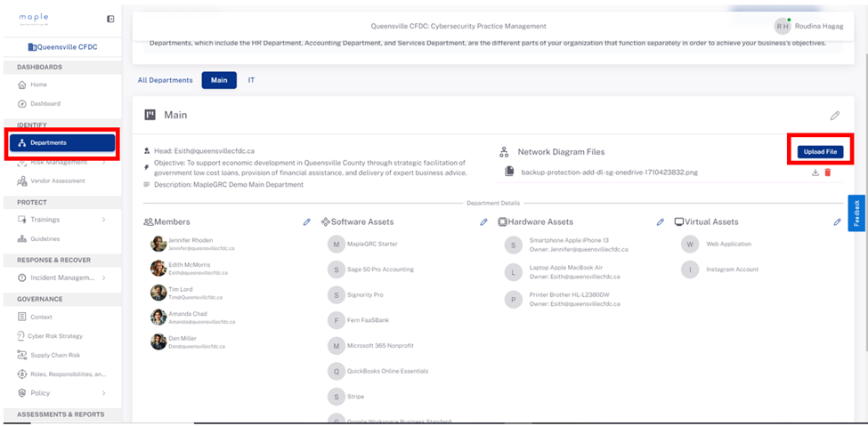Click the Vendor Assessment icon
The image size is (868, 426).
click(22, 181)
